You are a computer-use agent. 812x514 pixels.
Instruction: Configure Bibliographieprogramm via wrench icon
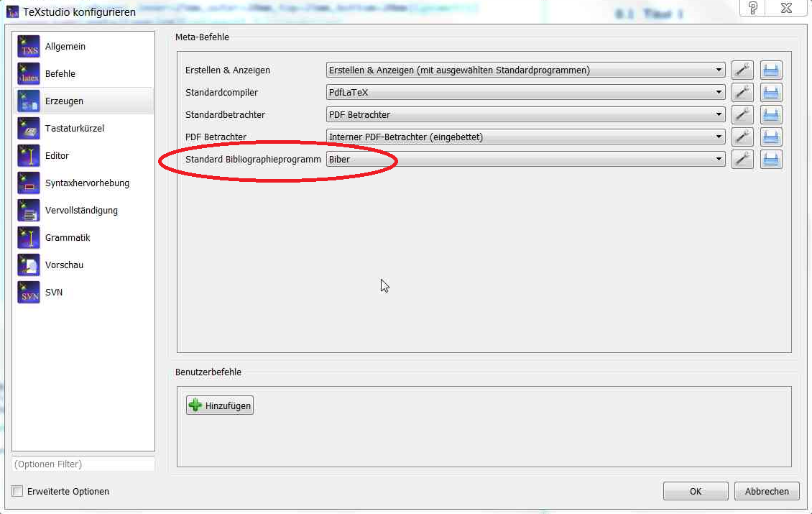coord(742,159)
